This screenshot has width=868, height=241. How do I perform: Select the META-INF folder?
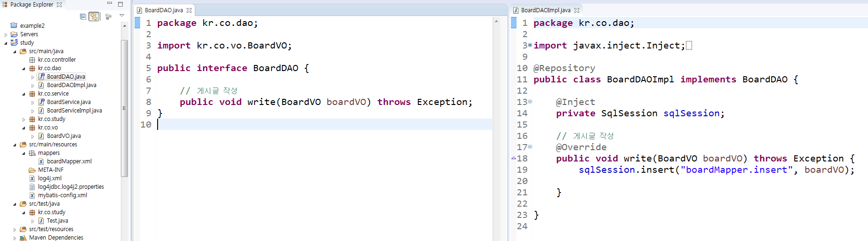point(50,170)
